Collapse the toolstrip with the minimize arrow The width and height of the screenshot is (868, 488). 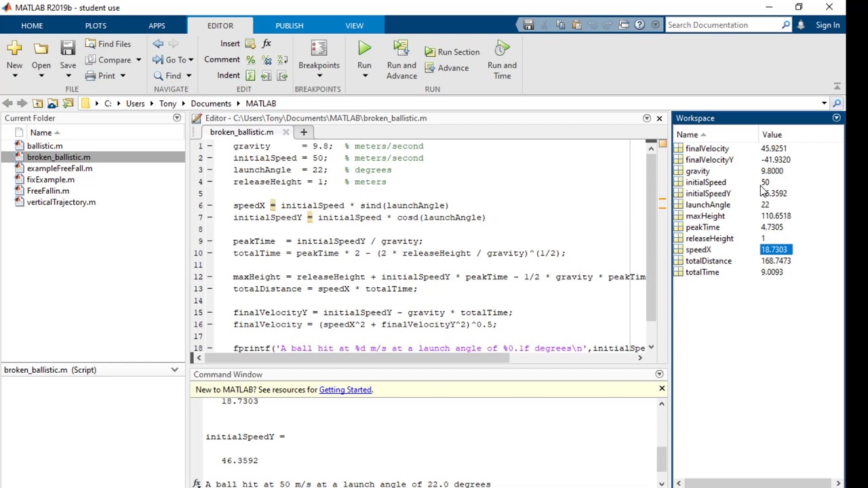click(837, 86)
